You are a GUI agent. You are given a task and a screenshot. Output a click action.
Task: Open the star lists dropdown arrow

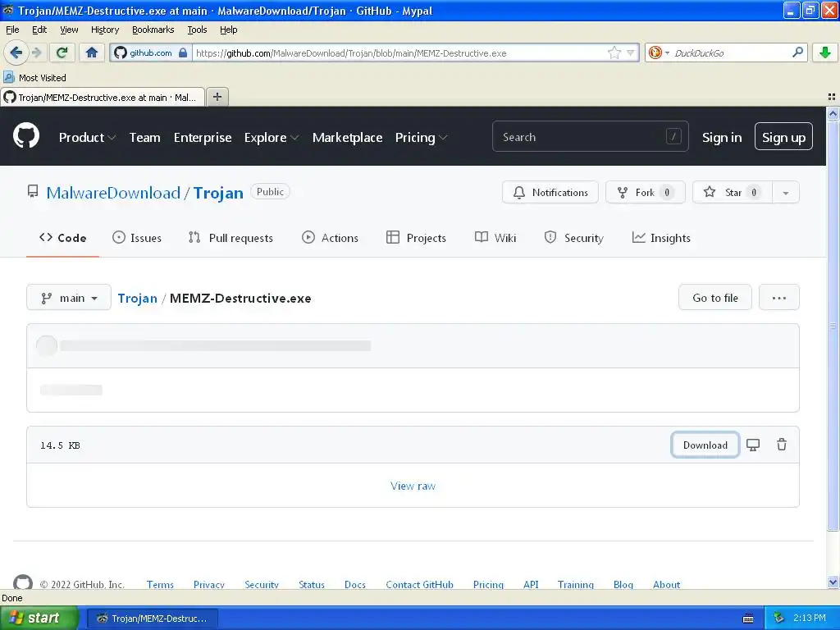pos(785,192)
